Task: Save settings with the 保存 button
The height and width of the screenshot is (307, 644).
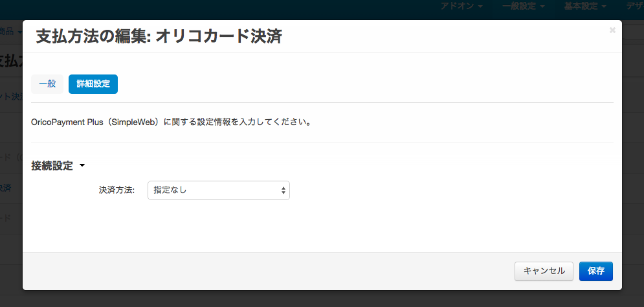Action: click(x=595, y=271)
